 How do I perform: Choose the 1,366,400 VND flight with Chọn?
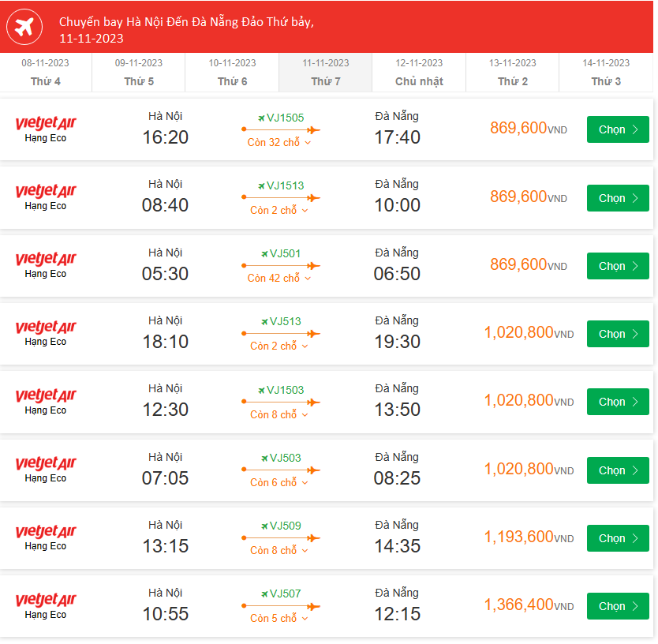[617, 606]
